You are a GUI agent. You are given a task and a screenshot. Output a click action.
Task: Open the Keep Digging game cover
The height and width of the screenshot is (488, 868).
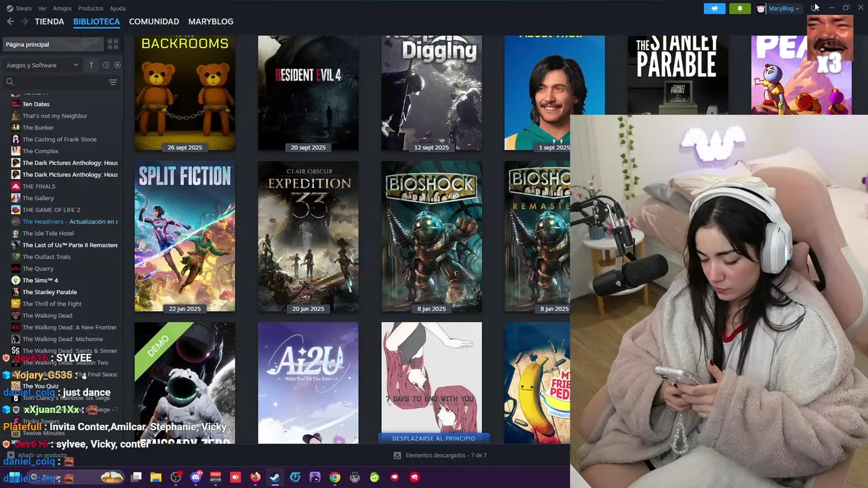[x=431, y=93]
